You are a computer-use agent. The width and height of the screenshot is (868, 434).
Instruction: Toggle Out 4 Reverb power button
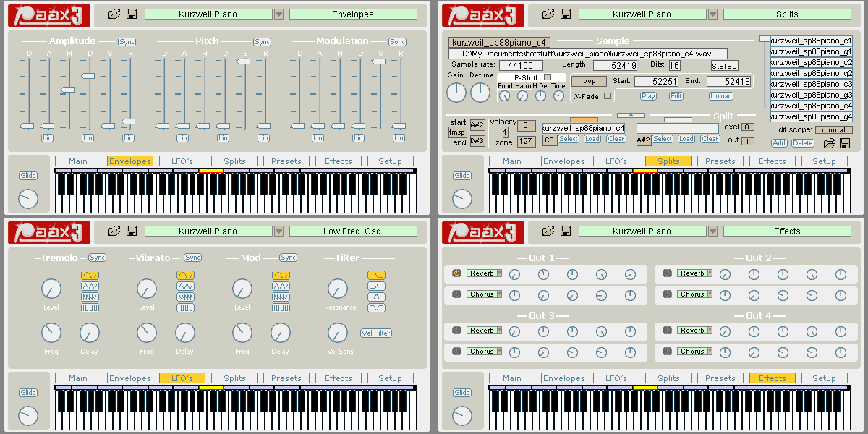pos(667,330)
